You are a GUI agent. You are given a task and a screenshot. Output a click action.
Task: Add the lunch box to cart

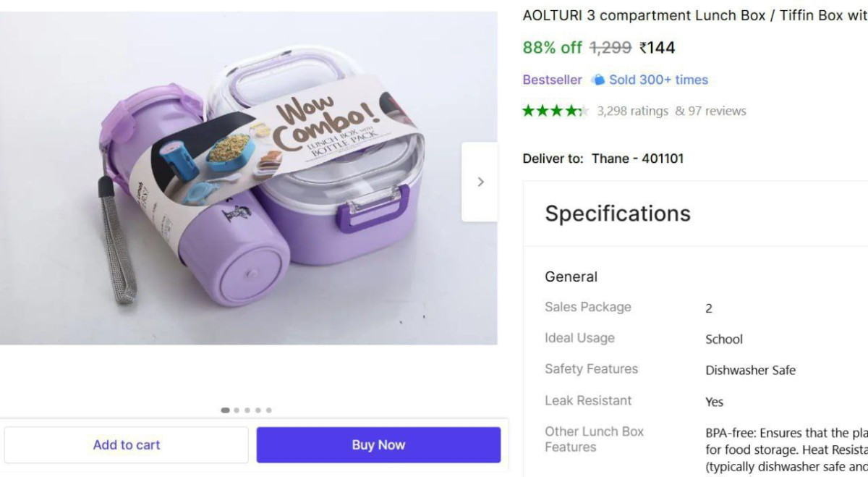click(127, 445)
